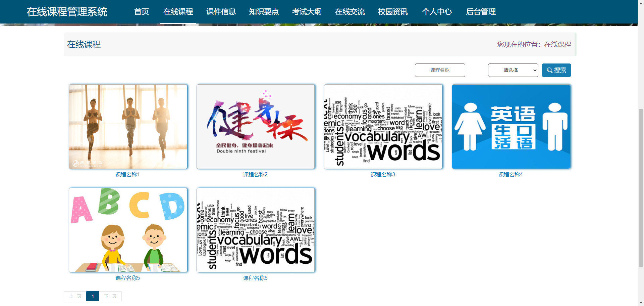
Task: Navigate to 考试大纲
Action: [307, 12]
